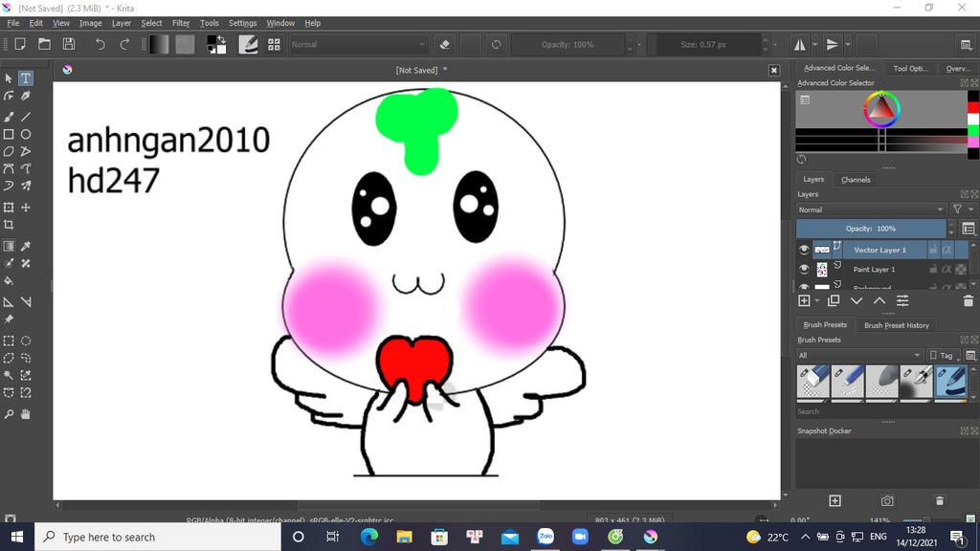Select the Reference Images pin tool
This screenshot has width=980, height=551.
9,320
